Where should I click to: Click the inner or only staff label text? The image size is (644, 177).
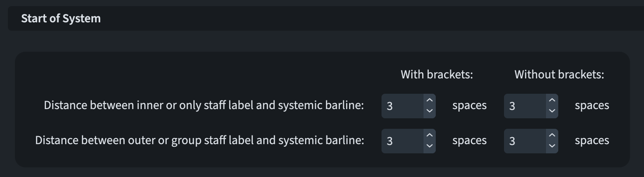204,106
